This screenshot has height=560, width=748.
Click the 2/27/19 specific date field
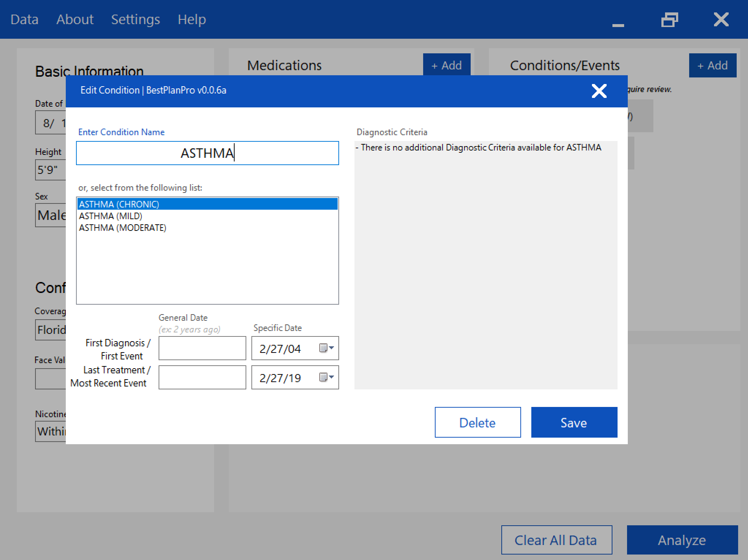tap(280, 378)
